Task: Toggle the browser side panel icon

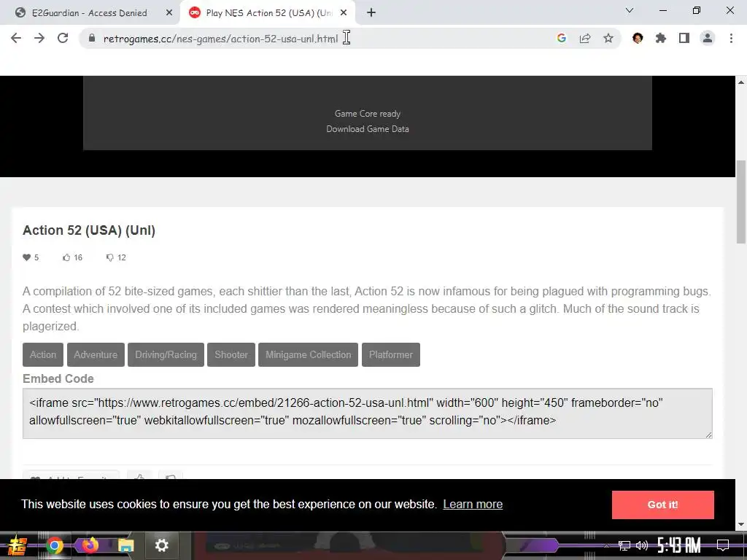Action: (684, 38)
